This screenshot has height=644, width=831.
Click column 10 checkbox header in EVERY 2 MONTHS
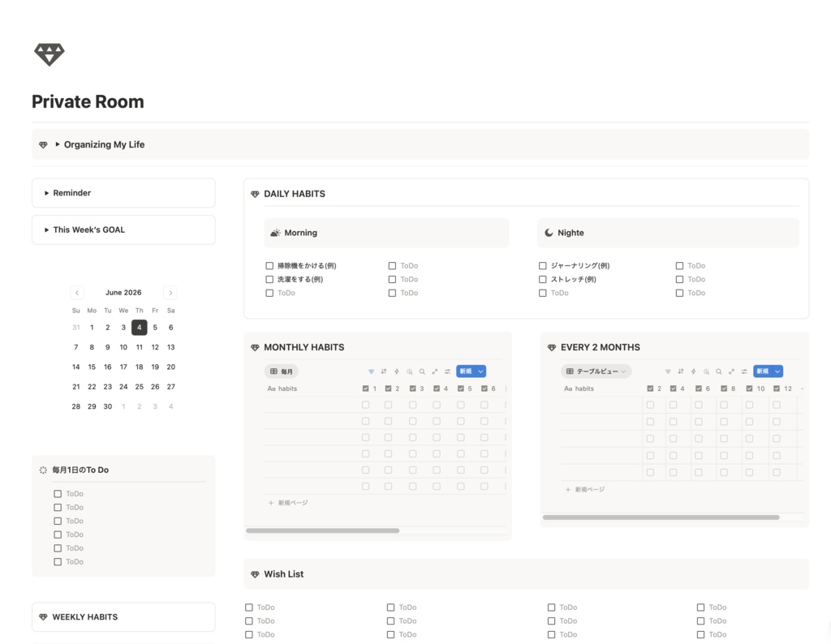(756, 389)
